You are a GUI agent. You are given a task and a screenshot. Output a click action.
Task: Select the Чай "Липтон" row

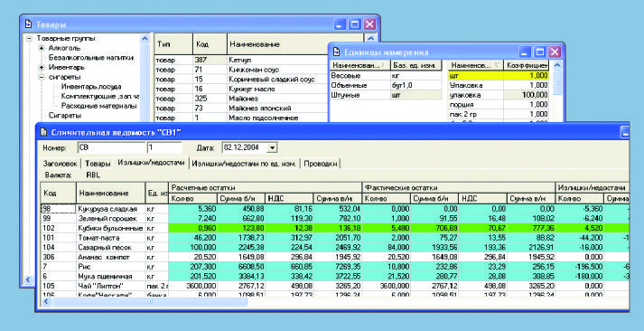tap(335, 286)
